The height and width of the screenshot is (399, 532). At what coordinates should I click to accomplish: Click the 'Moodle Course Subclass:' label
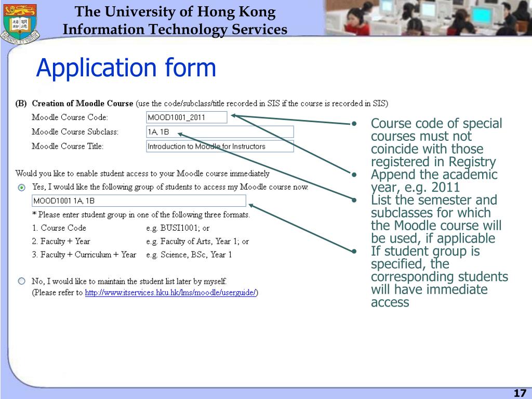click(75, 131)
